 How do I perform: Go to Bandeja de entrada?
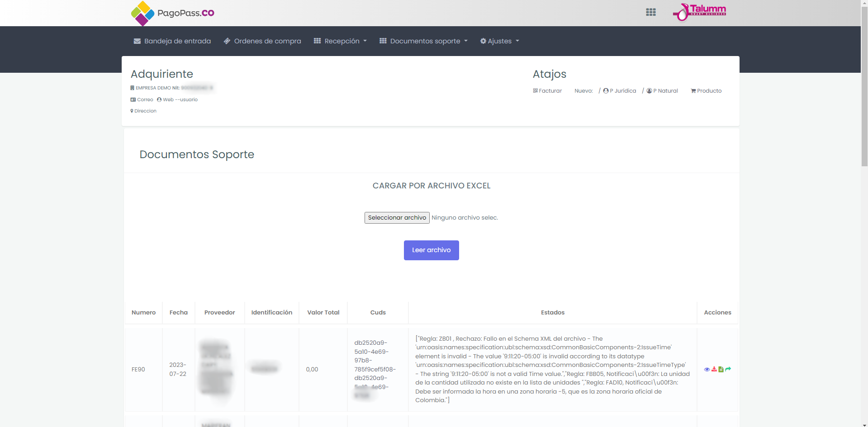[172, 41]
